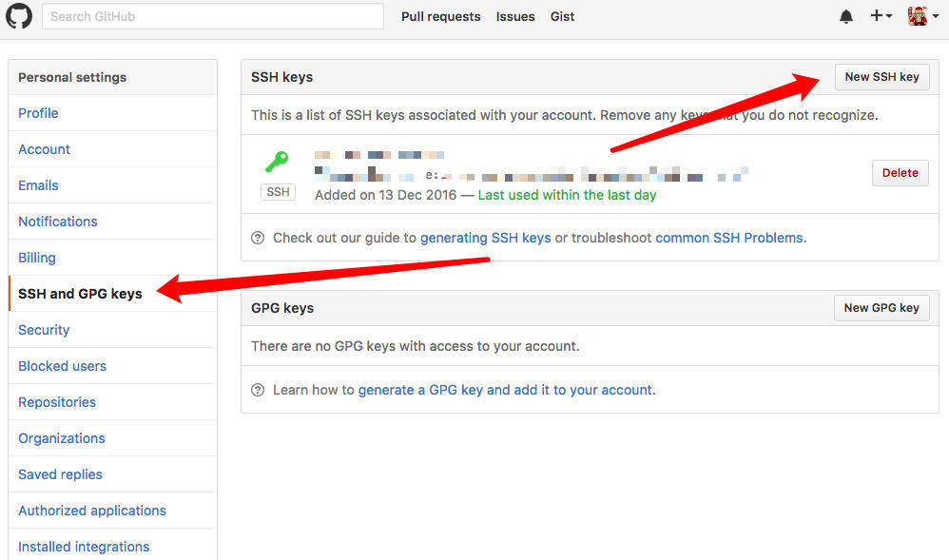The height and width of the screenshot is (560, 949).
Task: Click 'There are no GPG keys' message
Action: 416,346
